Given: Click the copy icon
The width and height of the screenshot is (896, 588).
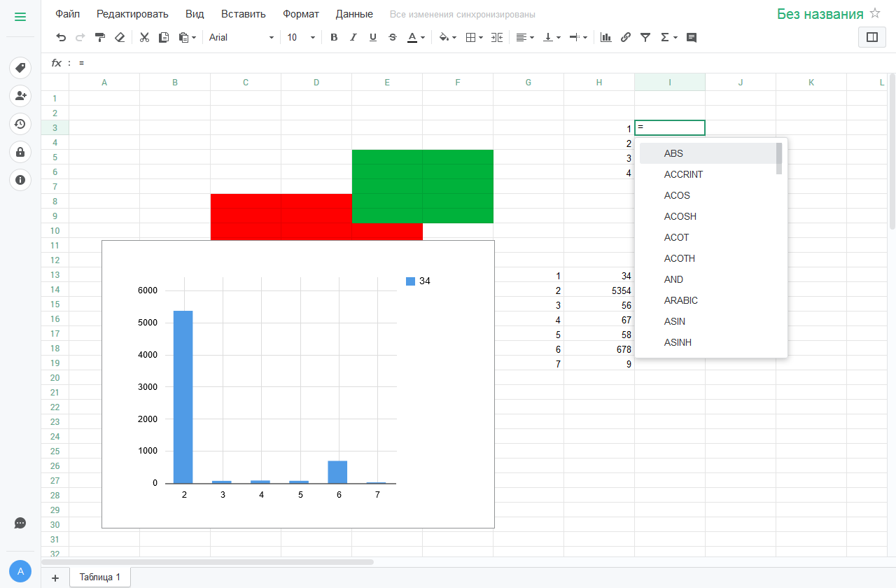Looking at the screenshot, I should 164,38.
